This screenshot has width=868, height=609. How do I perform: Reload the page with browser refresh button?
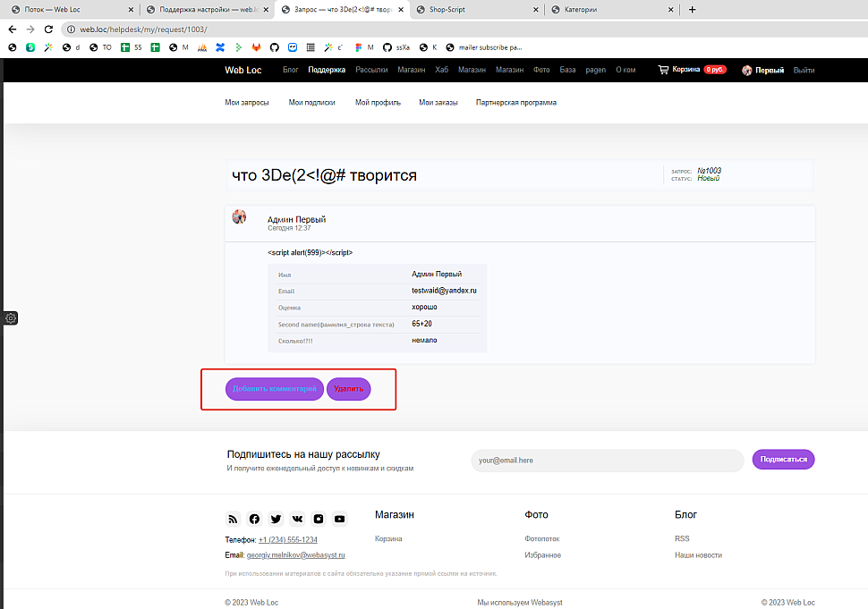[48, 29]
